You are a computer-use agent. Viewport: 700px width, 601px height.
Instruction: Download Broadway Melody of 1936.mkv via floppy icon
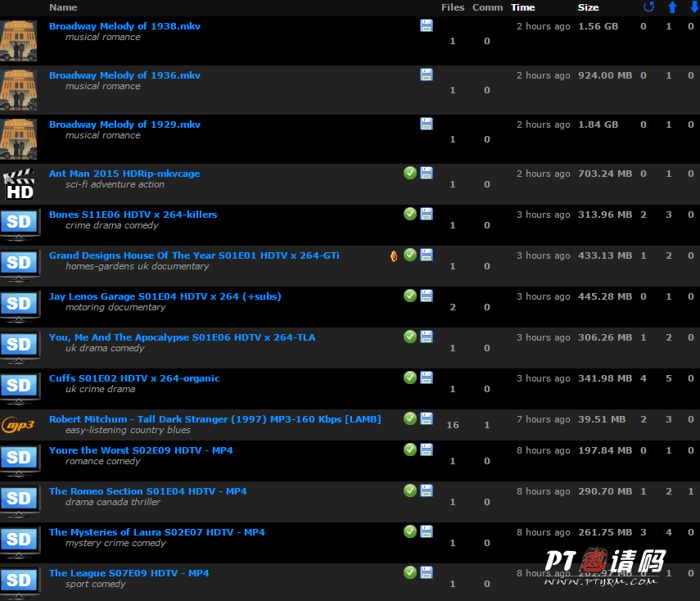tap(427, 75)
